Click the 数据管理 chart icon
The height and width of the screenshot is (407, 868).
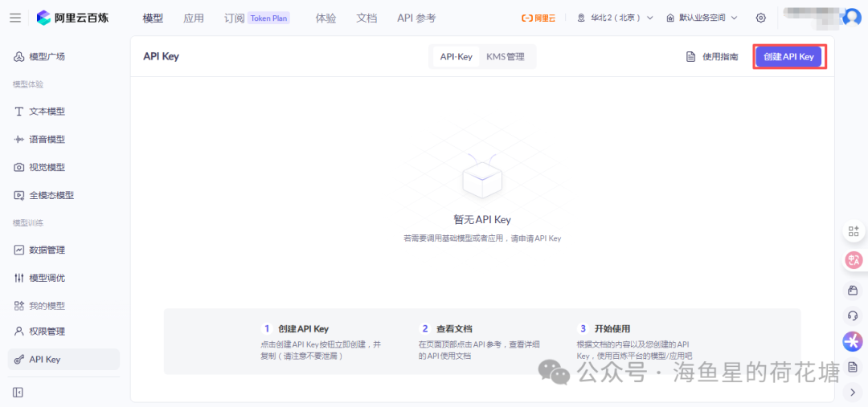(18, 250)
